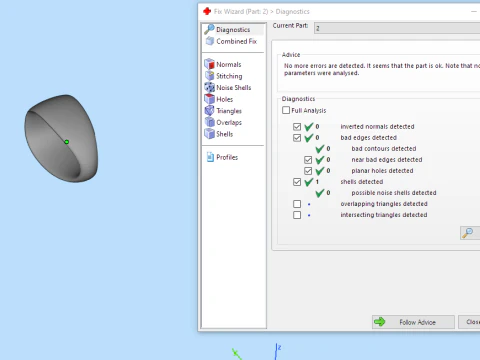Click 'inverted normals detected' text
Viewport: 480px width, 360px height.
377,127
